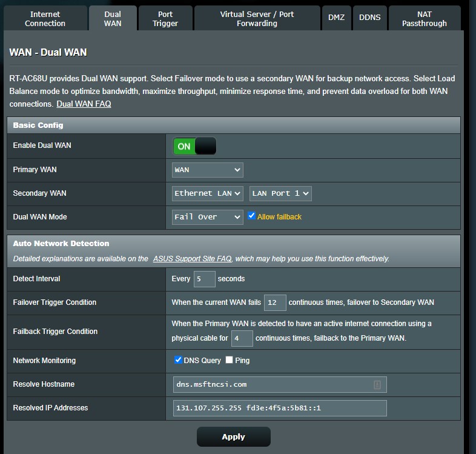This screenshot has width=476, height=454.
Task: Uncheck the DNS Query checkbox
Action: click(x=178, y=360)
